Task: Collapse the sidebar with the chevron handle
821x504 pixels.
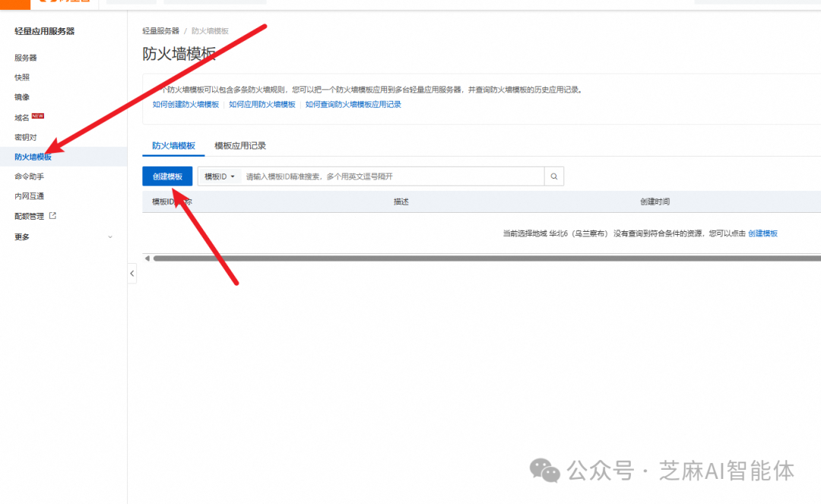Action: coord(132,273)
